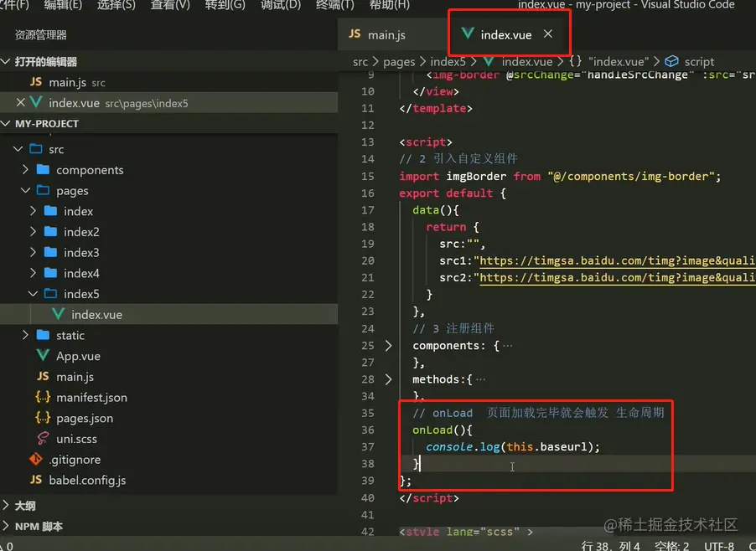Collapse the src folder chevron
Screen dimensions: 756x551
pos(18,149)
